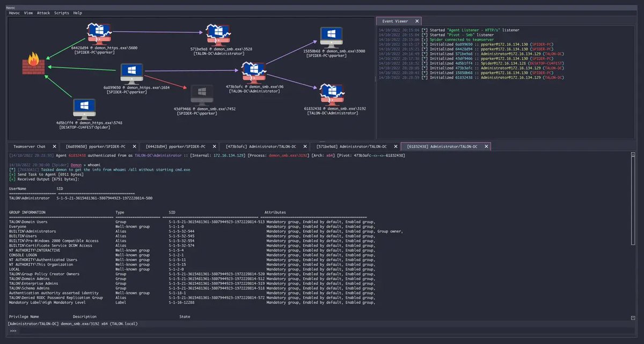Click the View menu
The width and height of the screenshot is (644, 344).
[28, 12]
